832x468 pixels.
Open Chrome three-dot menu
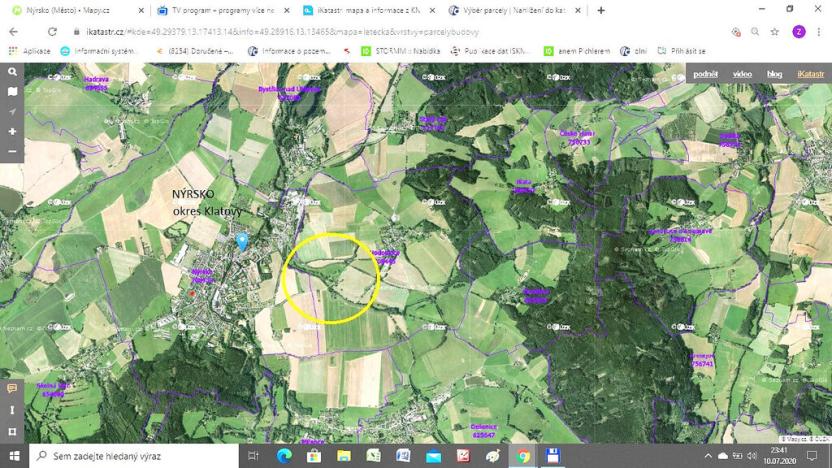tap(819, 32)
